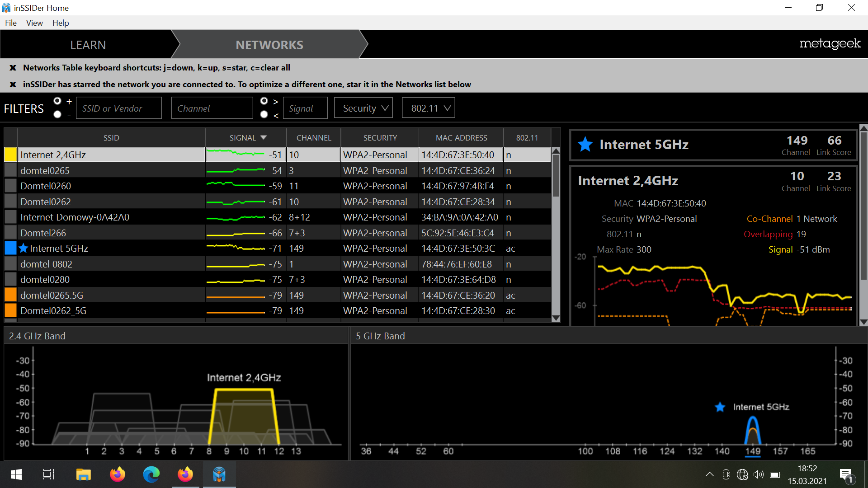This screenshot has height=488, width=868.
Task: Select the less-than signal radio button
Action: [x=264, y=115]
